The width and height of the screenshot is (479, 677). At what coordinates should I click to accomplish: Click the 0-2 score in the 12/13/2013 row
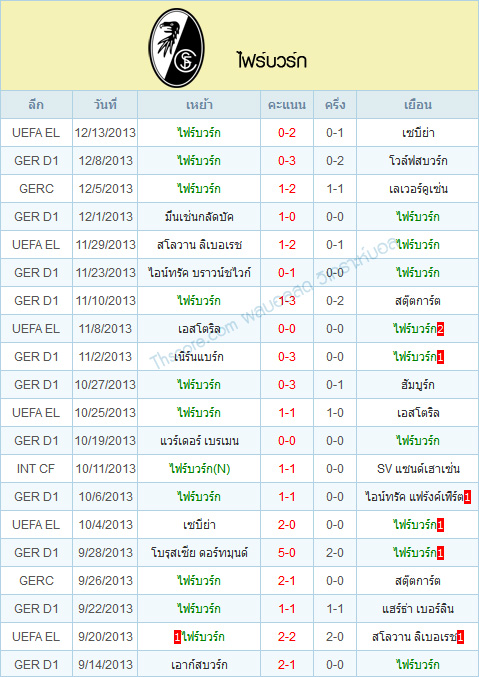click(x=287, y=133)
